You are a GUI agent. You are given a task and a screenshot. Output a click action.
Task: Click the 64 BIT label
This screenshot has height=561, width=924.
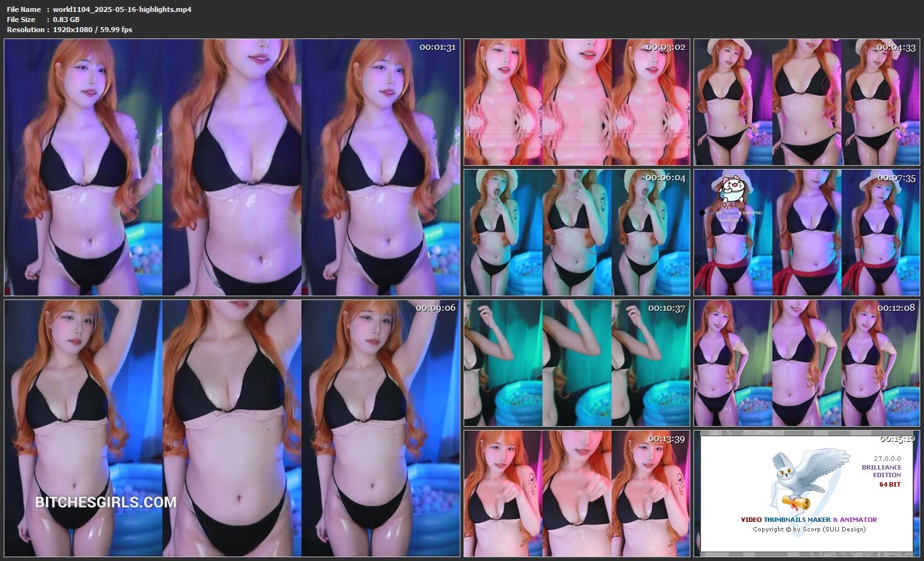(890, 484)
